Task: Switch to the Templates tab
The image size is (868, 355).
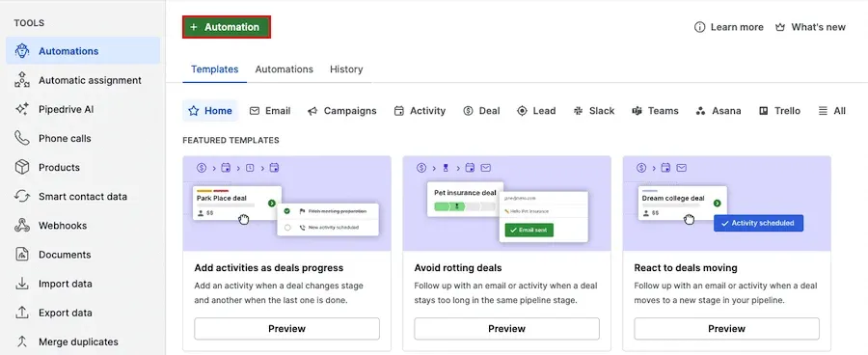Action: [x=215, y=69]
